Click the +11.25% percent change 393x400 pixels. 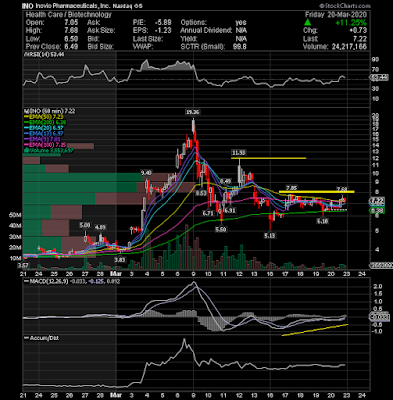point(351,23)
